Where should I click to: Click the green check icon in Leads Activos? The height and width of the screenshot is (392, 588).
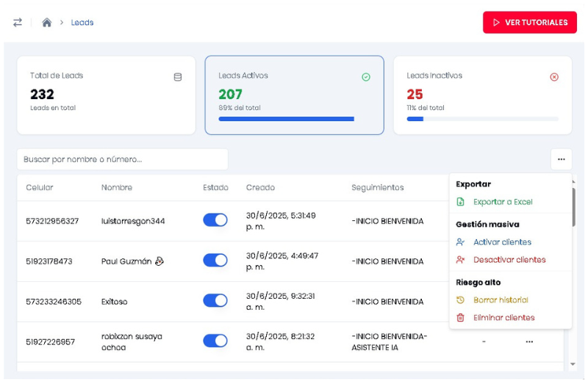(x=366, y=77)
